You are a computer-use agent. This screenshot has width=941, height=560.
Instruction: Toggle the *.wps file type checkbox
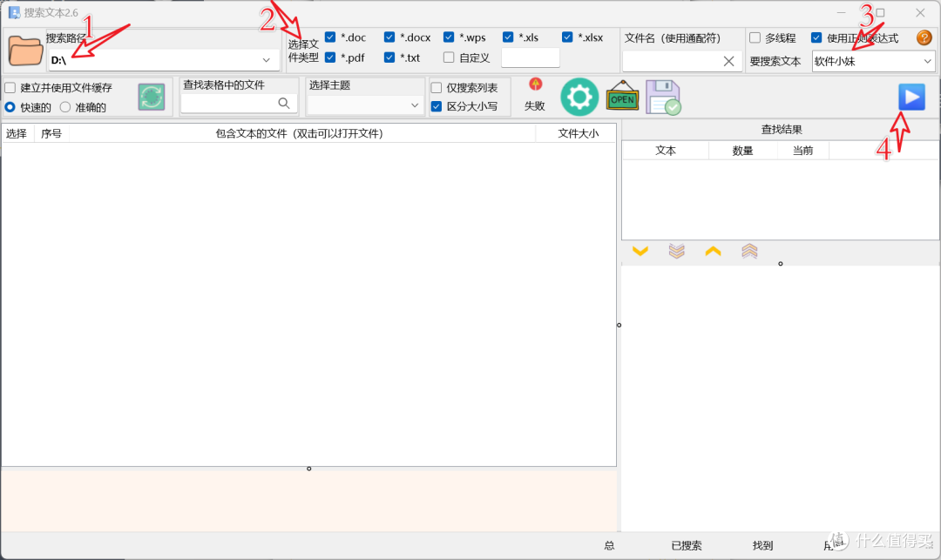449,37
